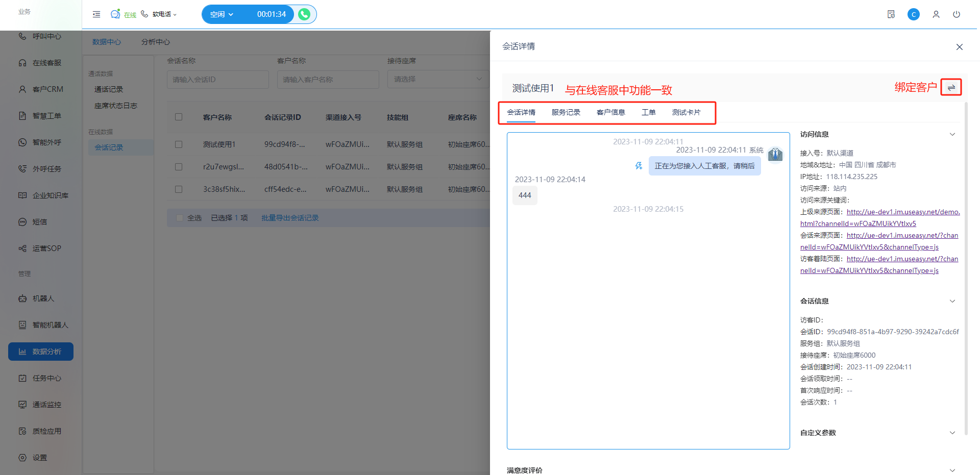This screenshot has width=980, height=475.
Task: Click the 在线 chat status icon
Action: pyautogui.click(x=115, y=14)
